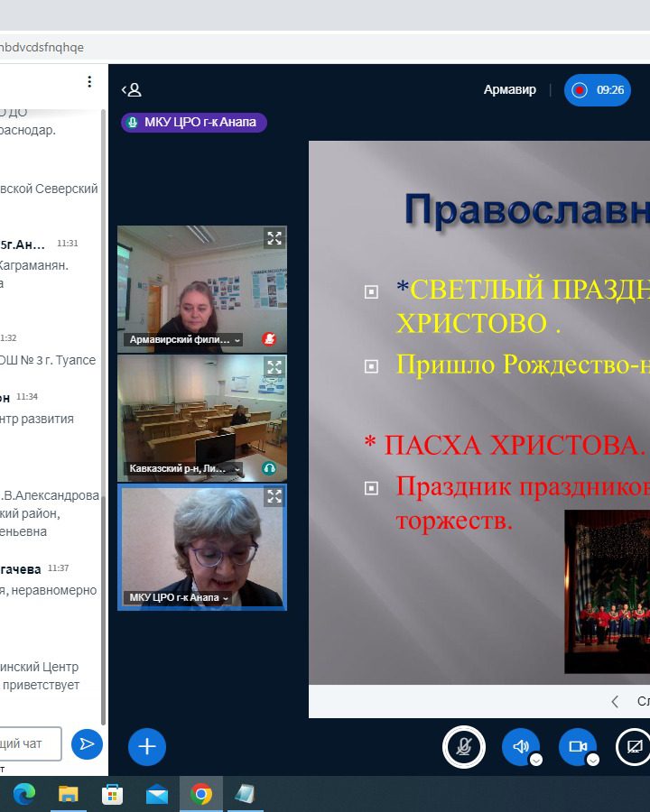This screenshot has width=650, height=812.
Task: Open audio device options arrow on speaker
Action: [x=536, y=760]
